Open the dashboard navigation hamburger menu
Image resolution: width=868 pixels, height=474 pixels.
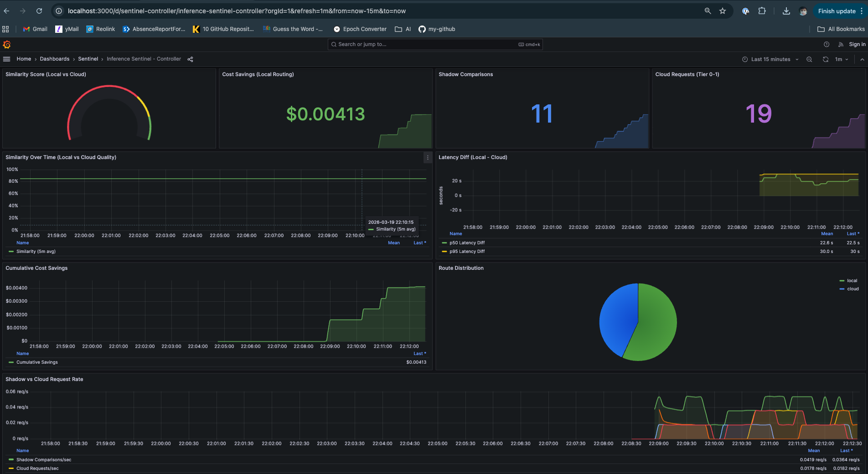[7, 59]
